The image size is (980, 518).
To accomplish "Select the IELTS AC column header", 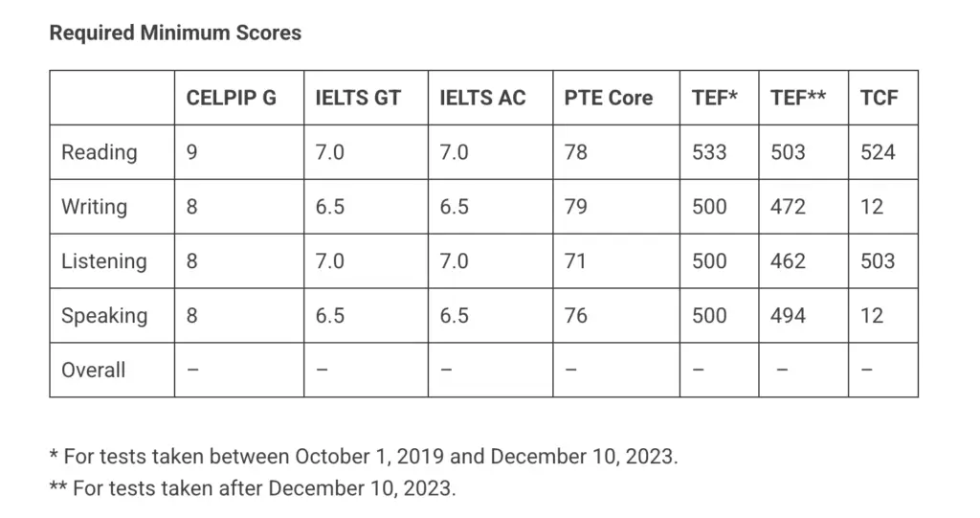I will pos(482,98).
